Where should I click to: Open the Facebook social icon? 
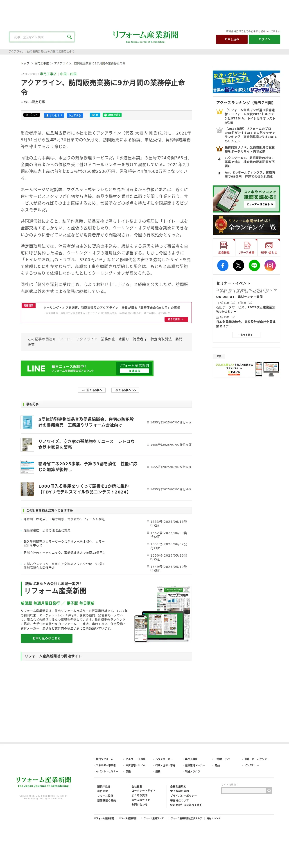223,265
